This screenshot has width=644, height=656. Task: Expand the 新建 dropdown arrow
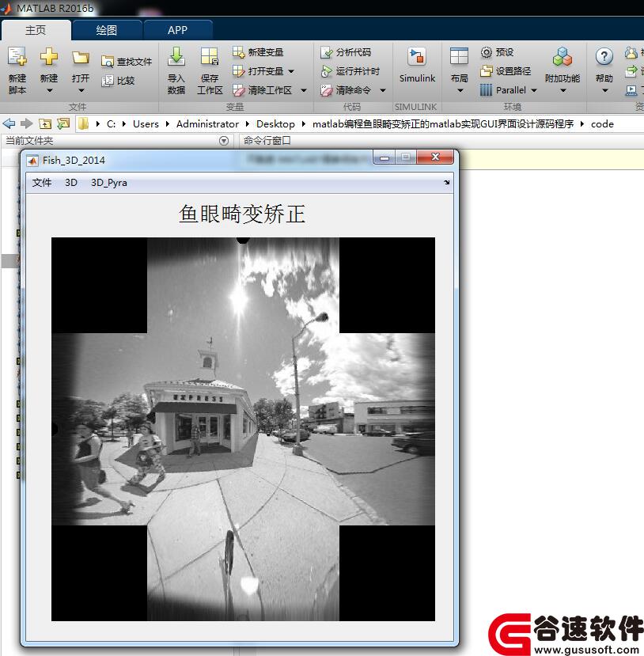coord(49,91)
